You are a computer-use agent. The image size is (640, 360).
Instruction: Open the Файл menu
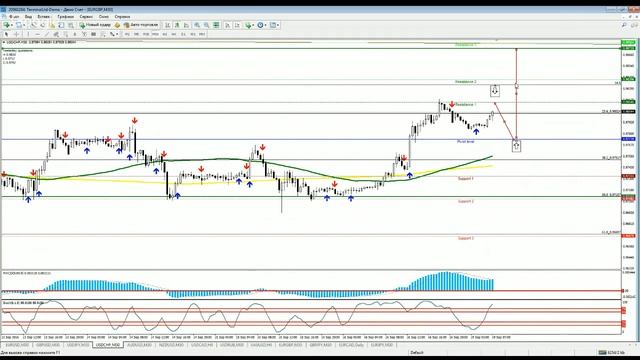click(x=13, y=17)
